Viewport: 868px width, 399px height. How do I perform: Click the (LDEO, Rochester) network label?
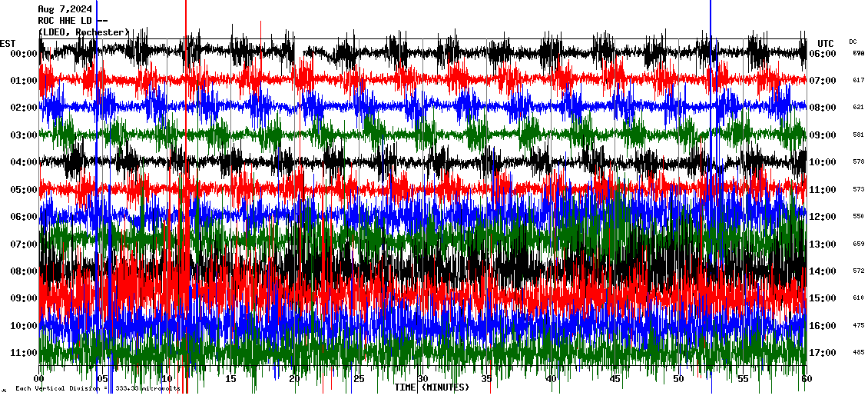(84, 32)
